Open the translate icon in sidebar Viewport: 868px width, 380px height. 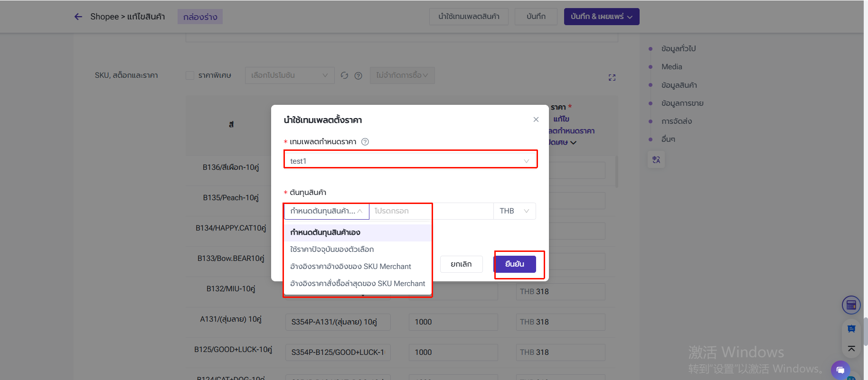[x=656, y=160]
